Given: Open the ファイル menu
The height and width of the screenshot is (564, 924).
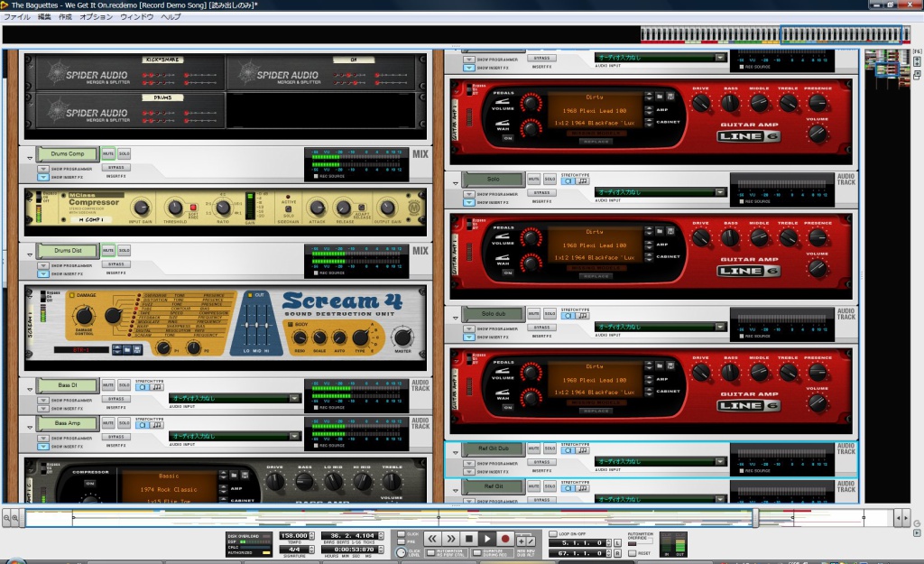Looking at the screenshot, I should point(17,16).
